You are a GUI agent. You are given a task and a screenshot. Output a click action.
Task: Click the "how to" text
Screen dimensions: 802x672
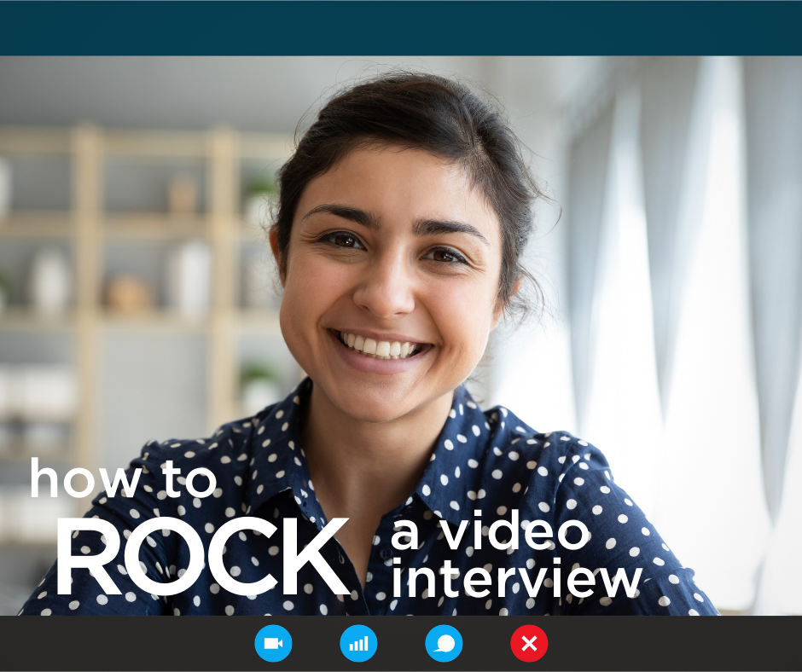pyautogui.click(x=124, y=478)
